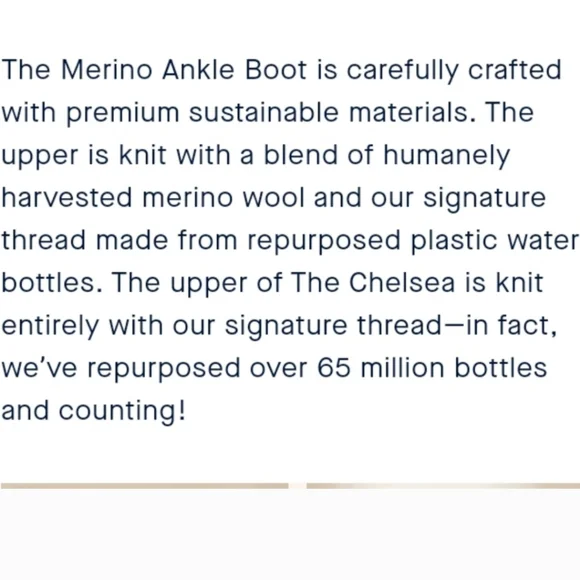Click the words "harvested merino wool"

click(x=153, y=197)
